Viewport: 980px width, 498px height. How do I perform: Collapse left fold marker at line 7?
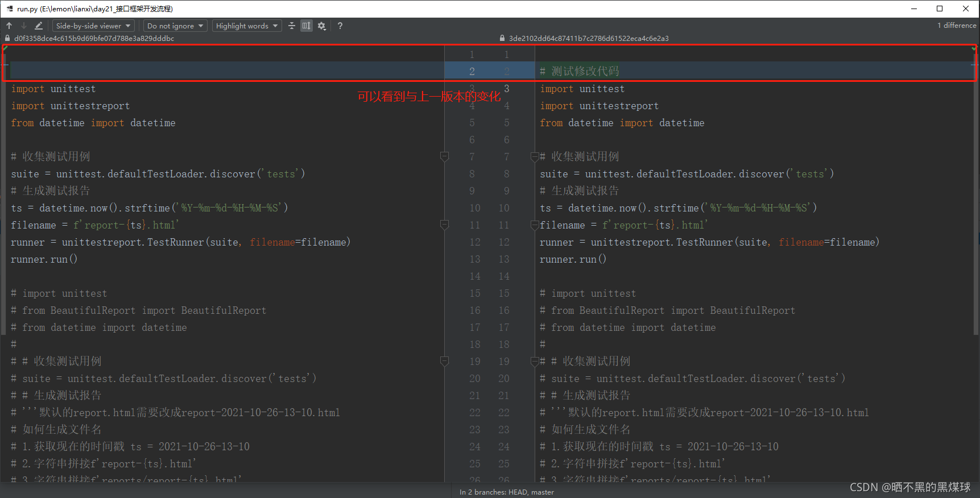445,156
